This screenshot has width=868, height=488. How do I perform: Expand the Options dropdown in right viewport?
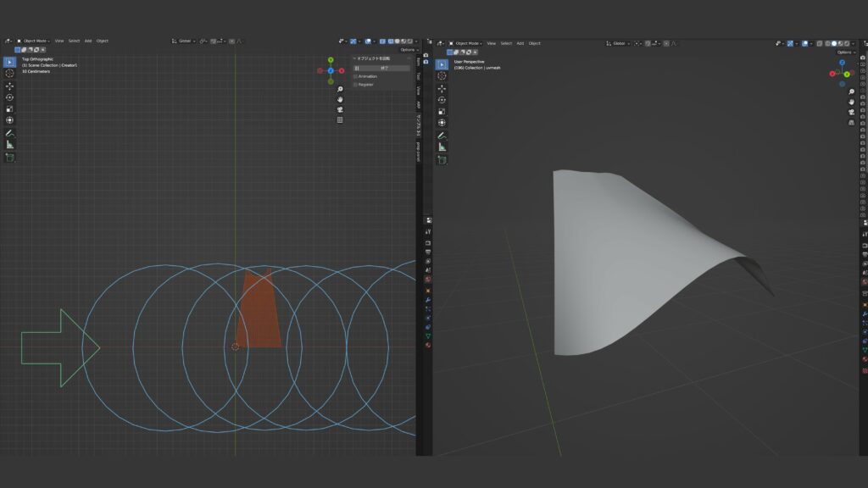tap(844, 53)
